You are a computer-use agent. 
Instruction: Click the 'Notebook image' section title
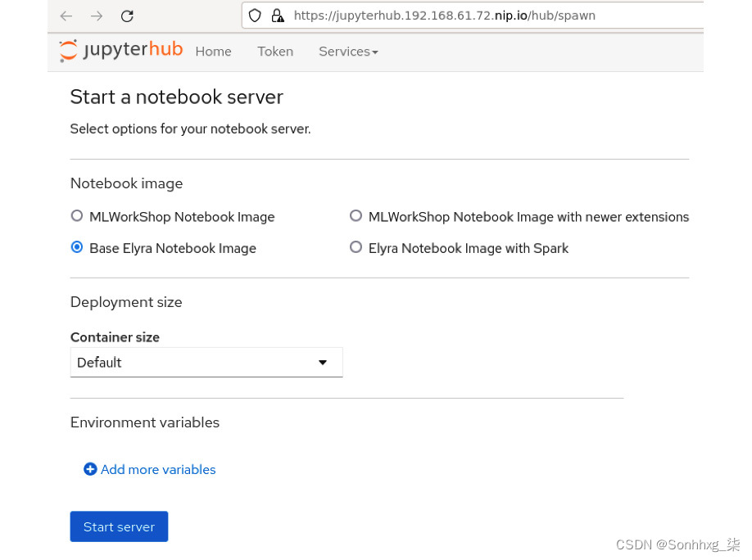tap(127, 183)
